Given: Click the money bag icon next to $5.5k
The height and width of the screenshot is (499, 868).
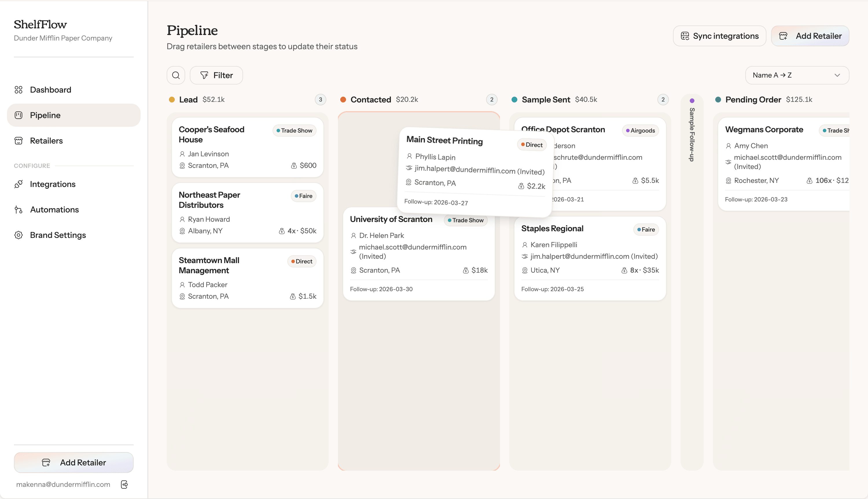Looking at the screenshot, I should pos(635,181).
